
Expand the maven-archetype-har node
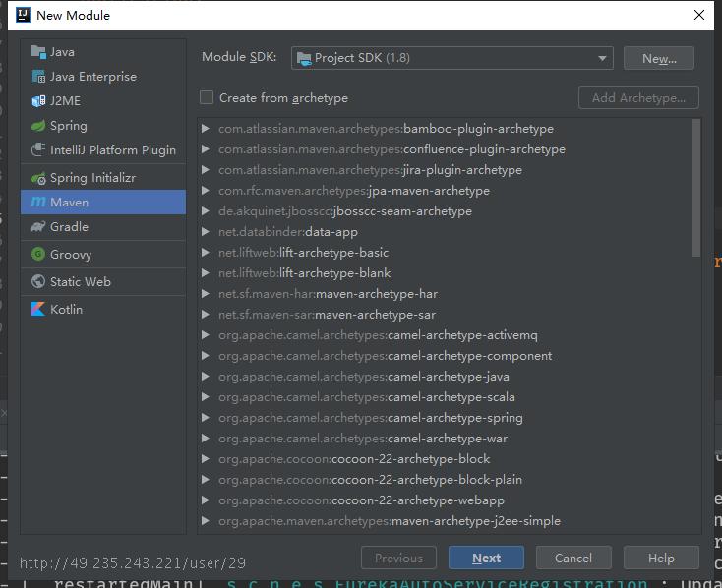click(x=206, y=294)
